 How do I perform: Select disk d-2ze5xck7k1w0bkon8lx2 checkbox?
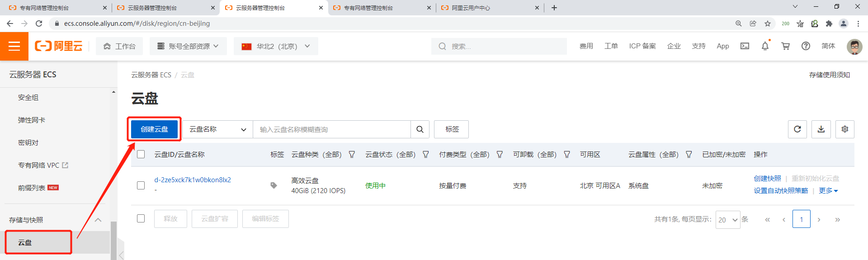pyautogui.click(x=141, y=185)
